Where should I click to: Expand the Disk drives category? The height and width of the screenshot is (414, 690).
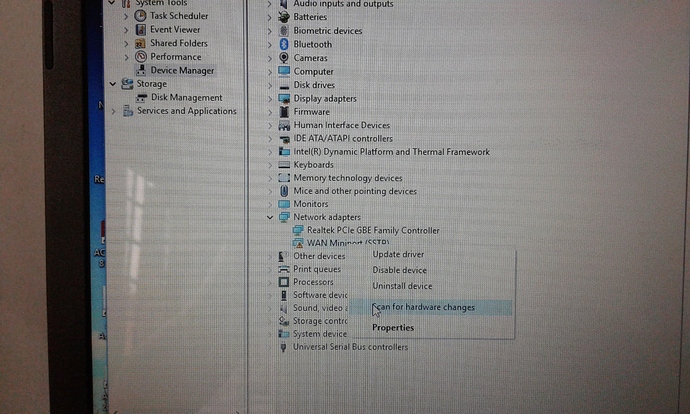click(x=270, y=85)
